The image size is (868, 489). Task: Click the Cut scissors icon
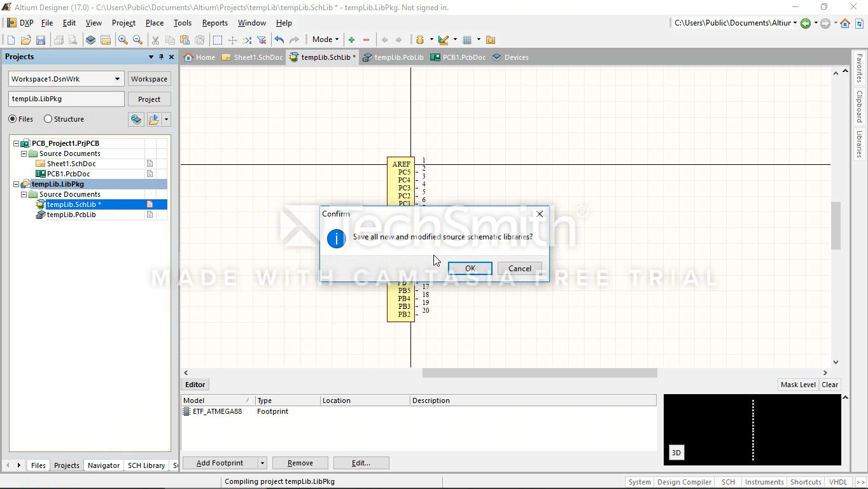point(155,40)
